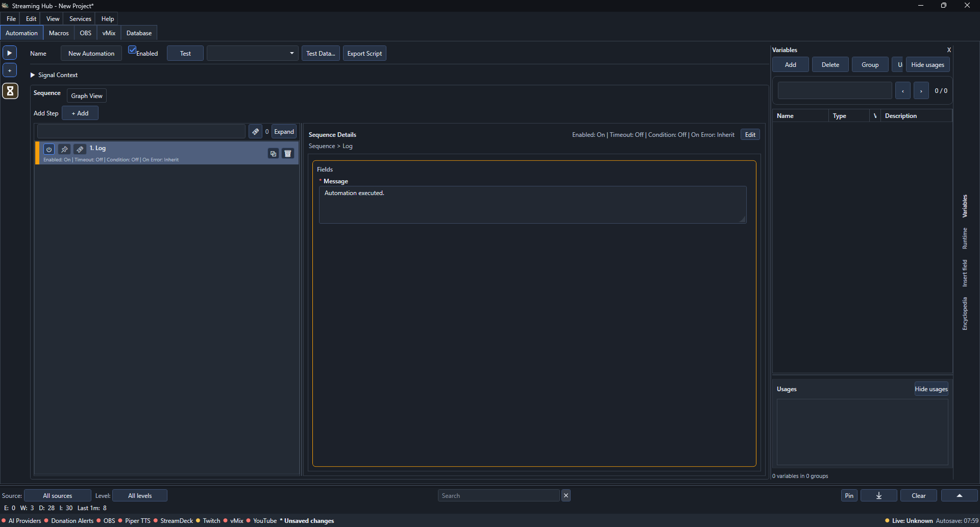Close the Variables panel with X

pos(949,50)
